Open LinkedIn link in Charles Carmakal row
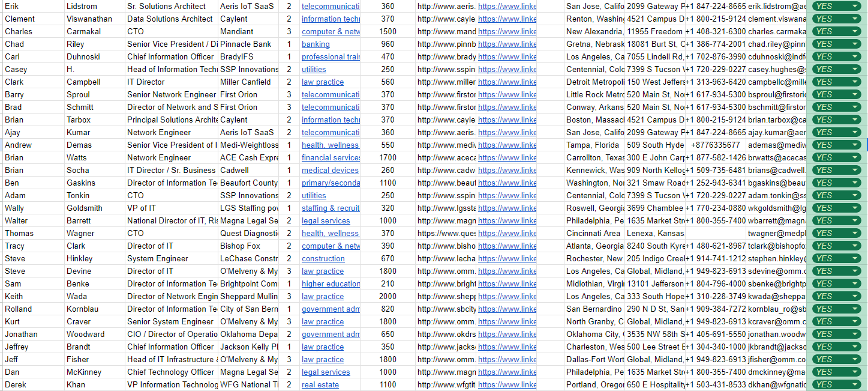 click(x=507, y=31)
